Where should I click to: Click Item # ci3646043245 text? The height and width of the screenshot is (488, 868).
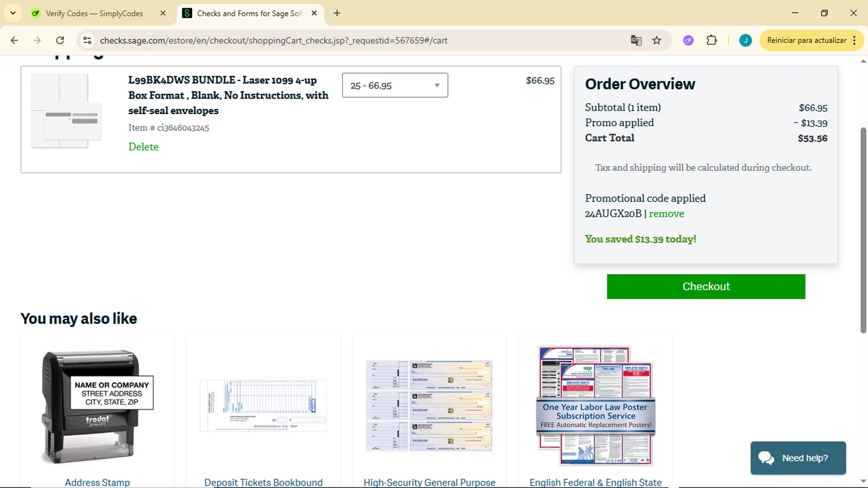169,127
